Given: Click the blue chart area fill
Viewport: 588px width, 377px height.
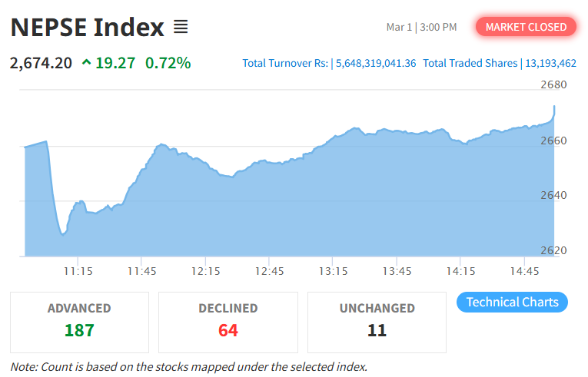Looking at the screenshot, I should click(307, 207).
